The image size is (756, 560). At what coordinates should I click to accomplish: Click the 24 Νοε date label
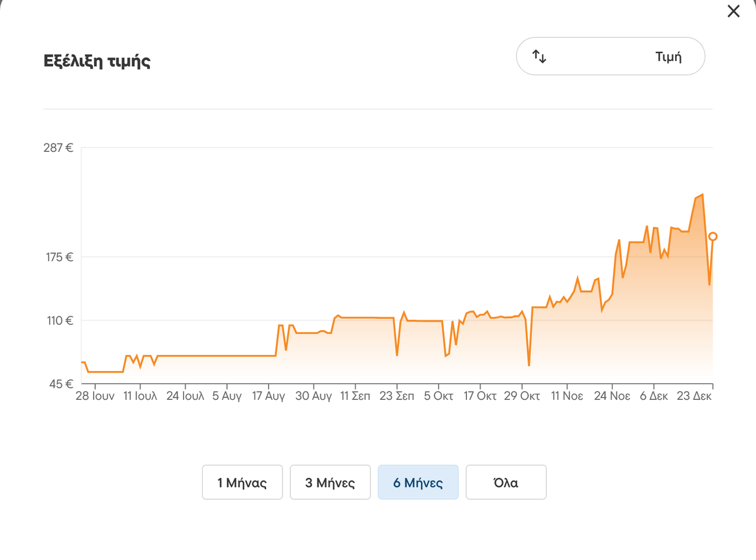click(612, 396)
